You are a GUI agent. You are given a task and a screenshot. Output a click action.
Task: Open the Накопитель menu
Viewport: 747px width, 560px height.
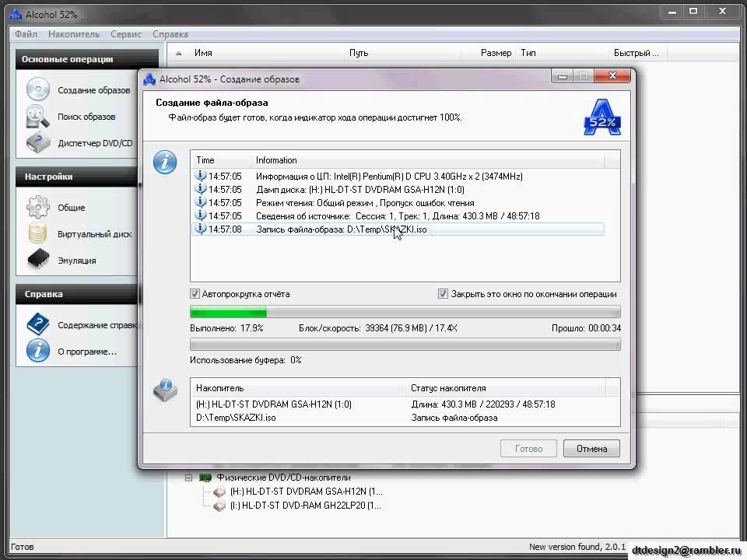click(x=74, y=34)
